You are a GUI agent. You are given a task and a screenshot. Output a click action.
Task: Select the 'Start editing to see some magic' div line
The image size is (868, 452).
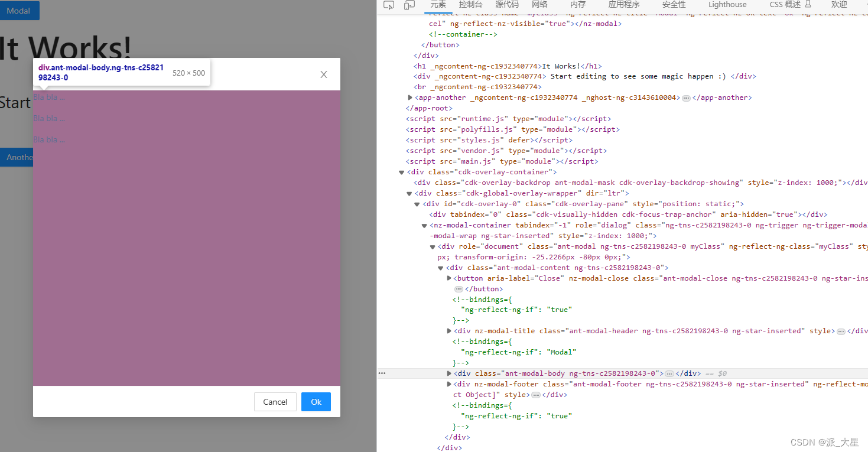coord(585,76)
